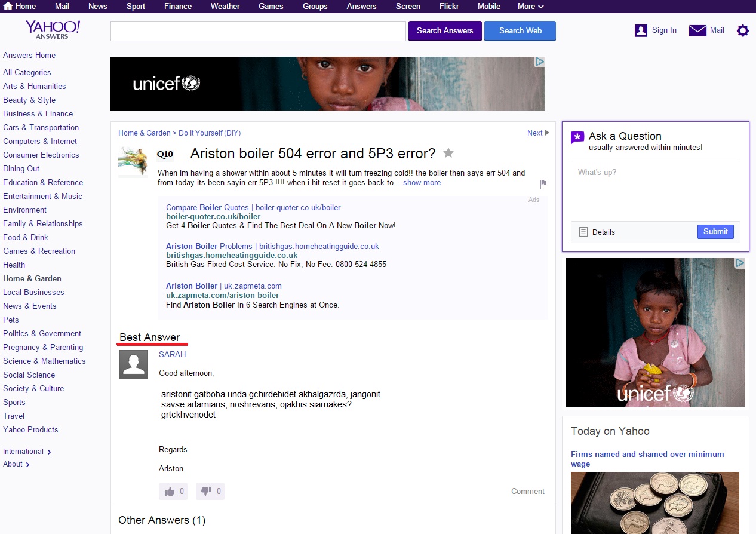Select Beauty & Style category

(29, 100)
